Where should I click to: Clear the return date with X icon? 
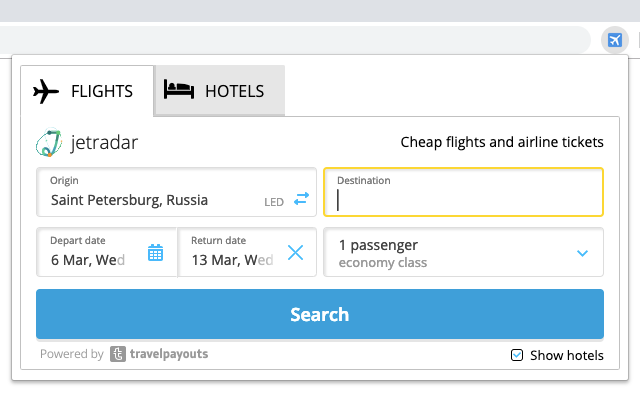coord(295,252)
